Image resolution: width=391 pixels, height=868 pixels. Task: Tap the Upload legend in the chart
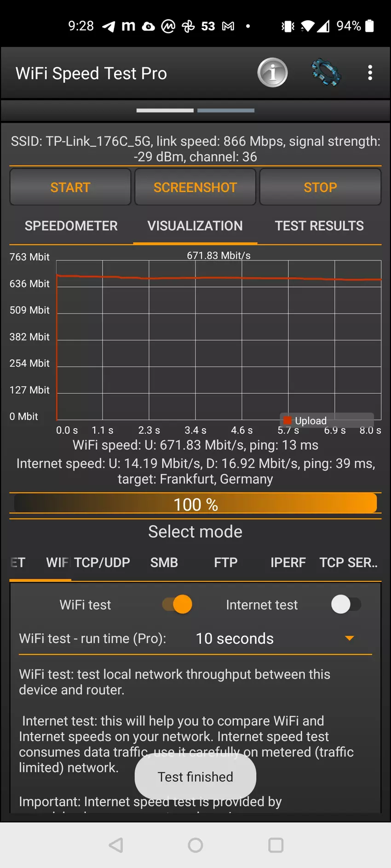306,420
